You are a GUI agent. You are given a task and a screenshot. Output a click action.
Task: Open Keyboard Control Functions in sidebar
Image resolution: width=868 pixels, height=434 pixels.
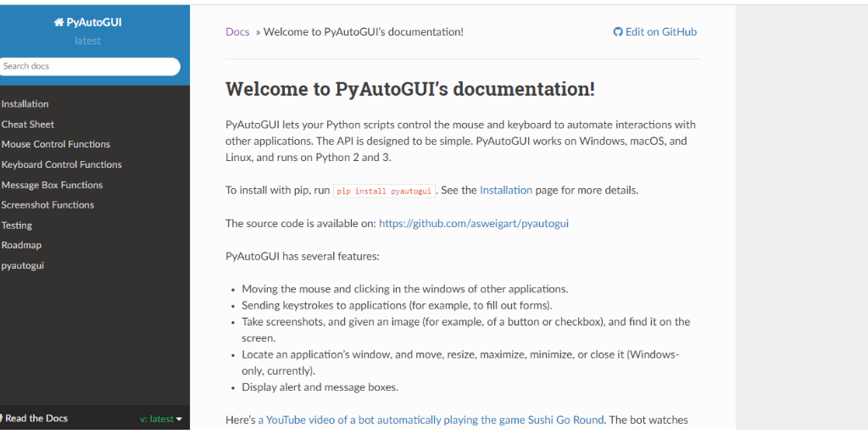61,165
